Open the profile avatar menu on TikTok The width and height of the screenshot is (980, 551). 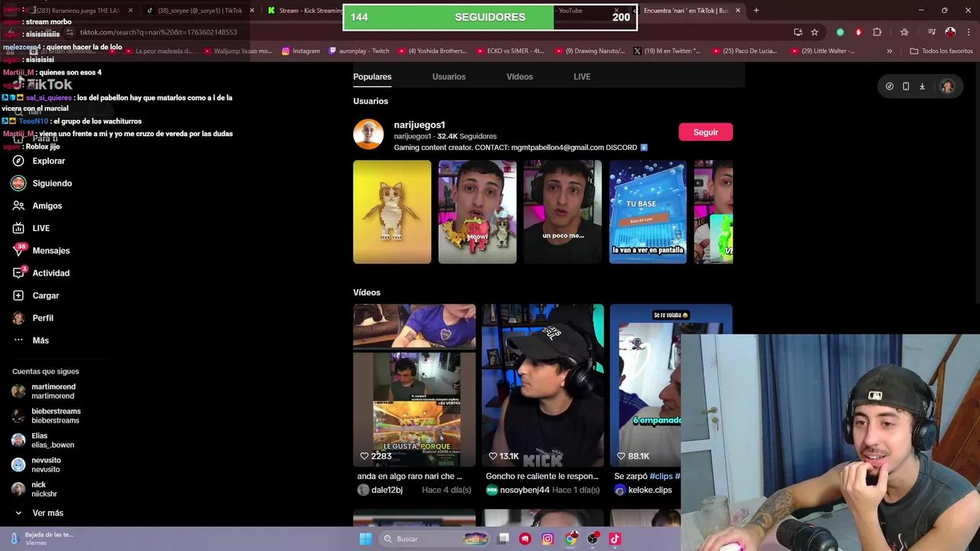coord(947,86)
